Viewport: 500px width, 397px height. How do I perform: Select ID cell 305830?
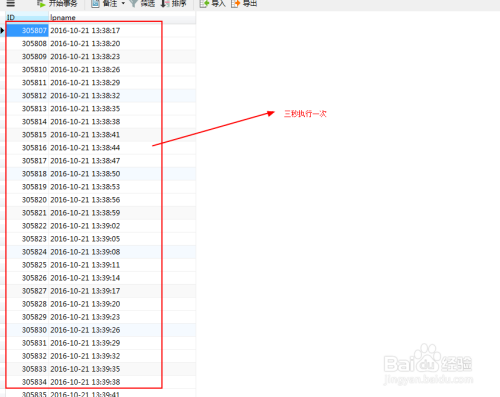pos(27,329)
